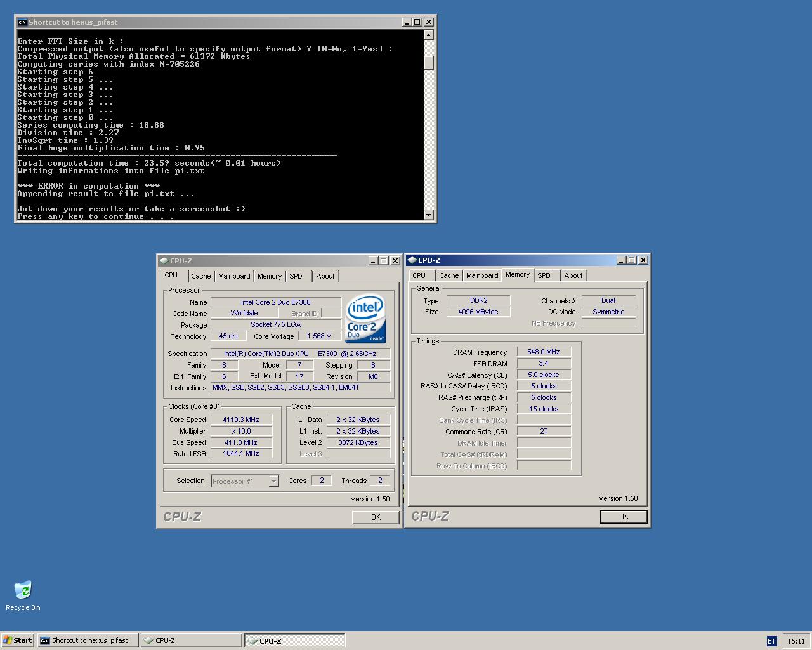Click the console scrollbar up arrow
Image resolution: width=812 pixels, height=650 pixels.
(429, 35)
